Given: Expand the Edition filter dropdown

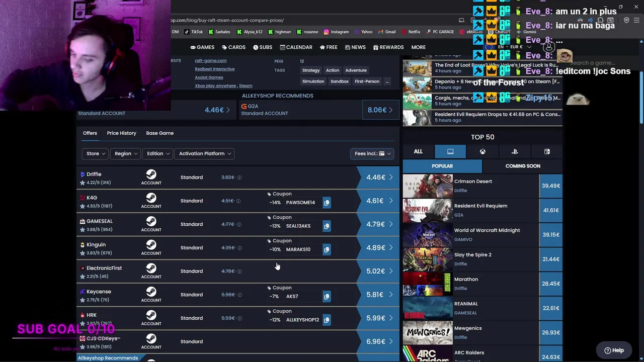Looking at the screenshot, I should click(158, 154).
